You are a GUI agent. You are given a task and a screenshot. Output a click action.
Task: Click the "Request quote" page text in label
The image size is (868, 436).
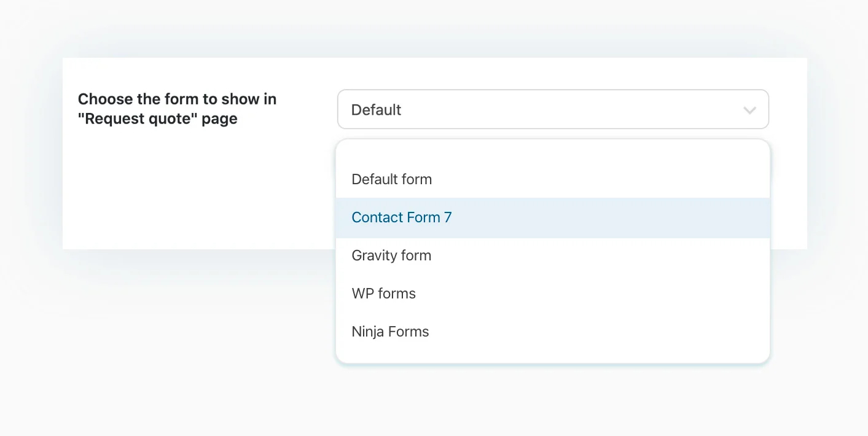point(157,119)
